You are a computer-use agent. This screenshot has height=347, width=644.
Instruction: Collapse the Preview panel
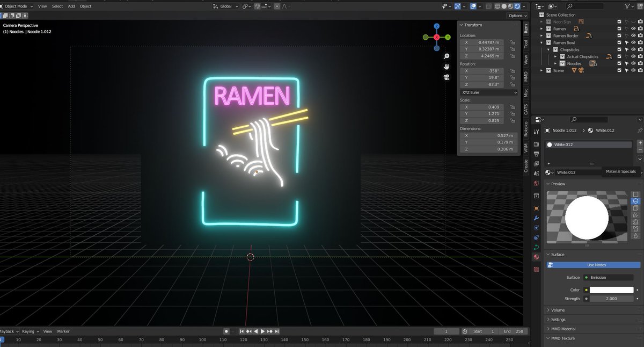pos(558,184)
